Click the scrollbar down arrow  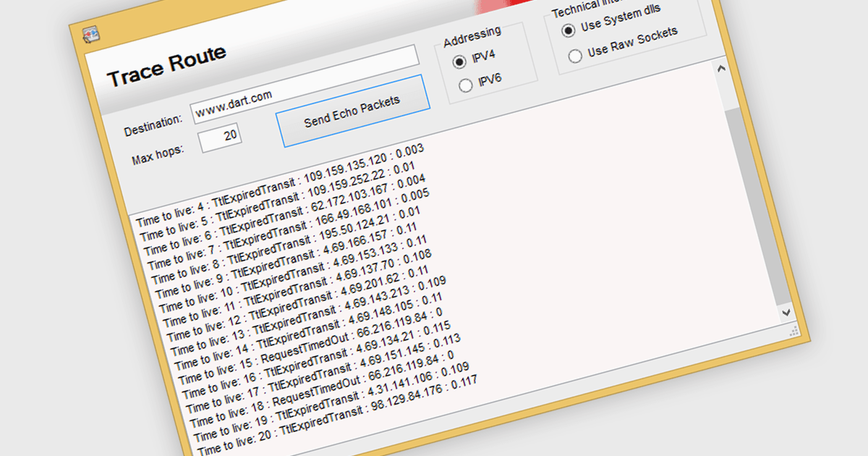(x=786, y=311)
